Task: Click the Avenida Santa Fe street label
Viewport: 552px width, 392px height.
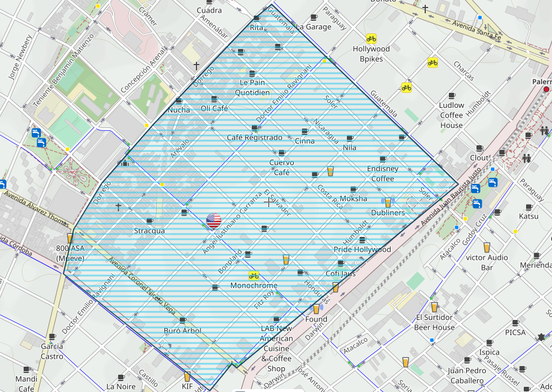Action: 477,29
